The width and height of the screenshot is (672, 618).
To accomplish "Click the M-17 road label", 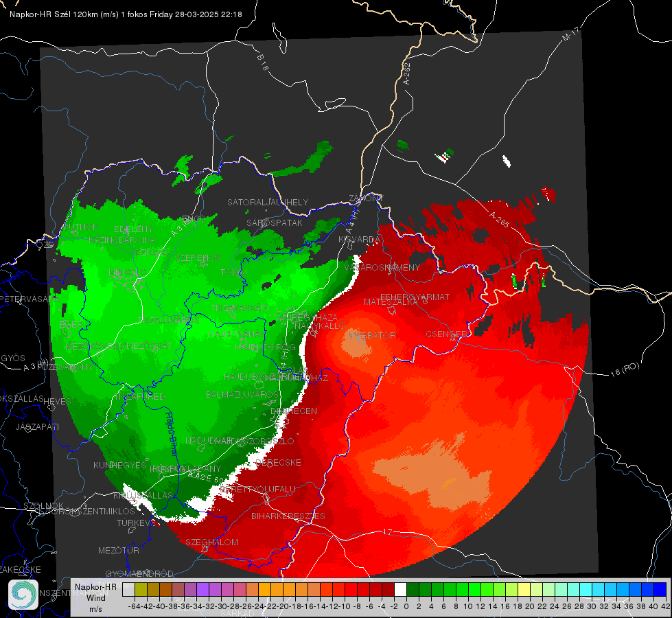I will (x=571, y=34).
